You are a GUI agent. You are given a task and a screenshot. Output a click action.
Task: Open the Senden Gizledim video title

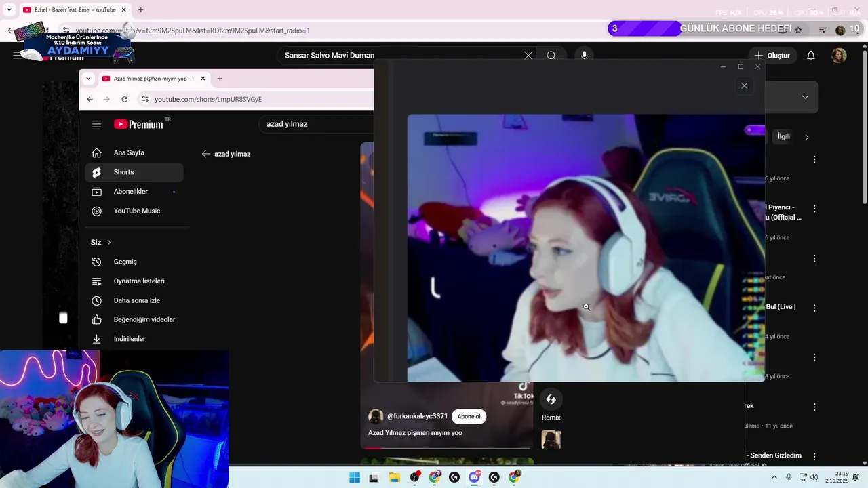(x=774, y=455)
